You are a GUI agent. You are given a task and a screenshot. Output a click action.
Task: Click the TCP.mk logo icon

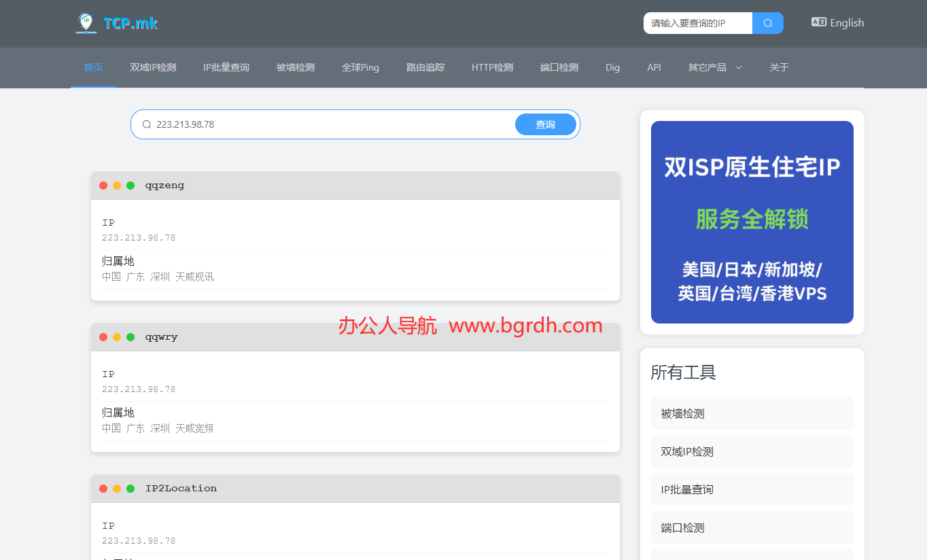pos(86,23)
